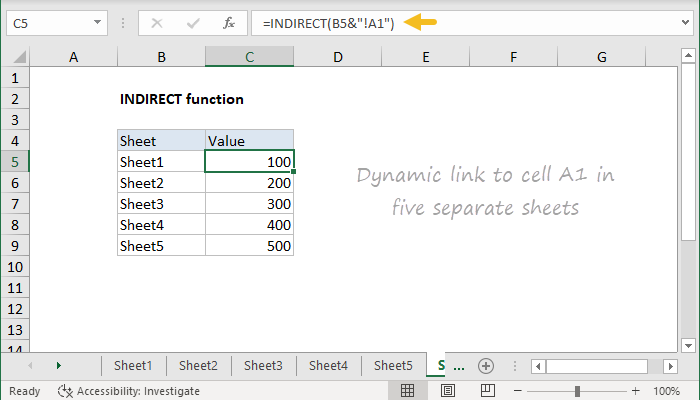
Task: Click the 'Sheet' header cell
Action: pyautogui.click(x=162, y=141)
